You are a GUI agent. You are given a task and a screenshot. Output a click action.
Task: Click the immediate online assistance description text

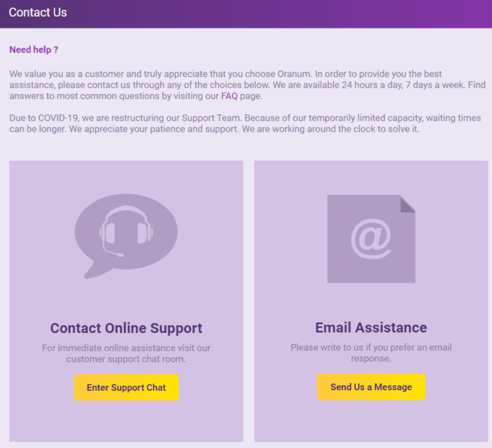(x=126, y=354)
